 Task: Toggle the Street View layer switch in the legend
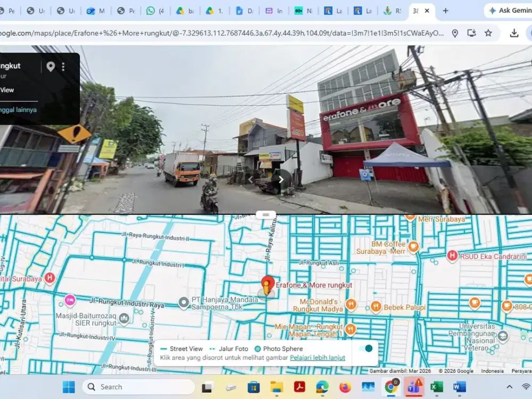click(365, 348)
